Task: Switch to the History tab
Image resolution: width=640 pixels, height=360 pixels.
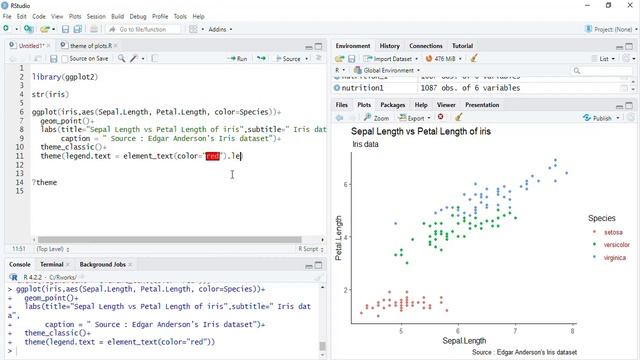Action: coord(389,46)
